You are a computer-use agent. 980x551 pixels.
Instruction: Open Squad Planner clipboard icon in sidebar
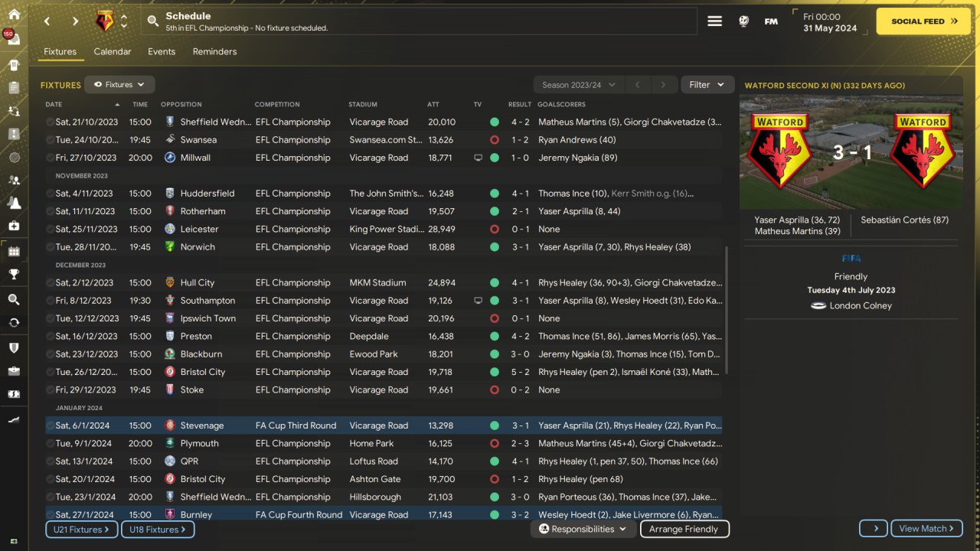tap(14, 87)
